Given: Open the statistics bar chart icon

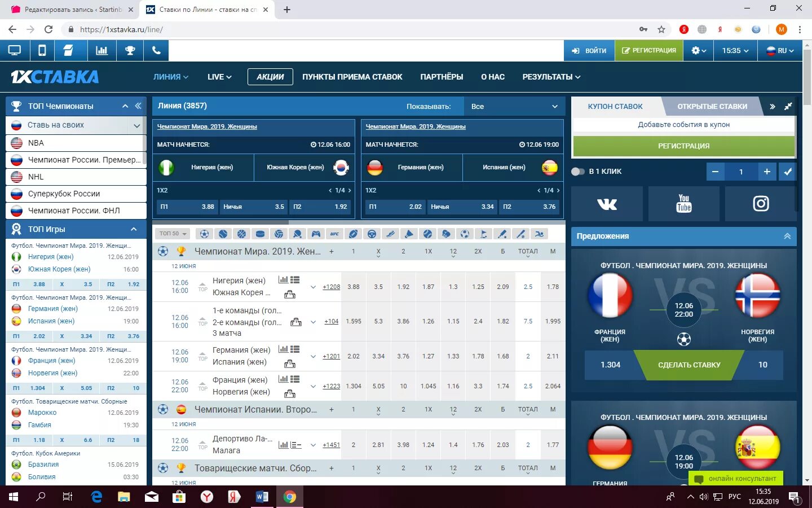Looking at the screenshot, I should pyautogui.click(x=101, y=50).
